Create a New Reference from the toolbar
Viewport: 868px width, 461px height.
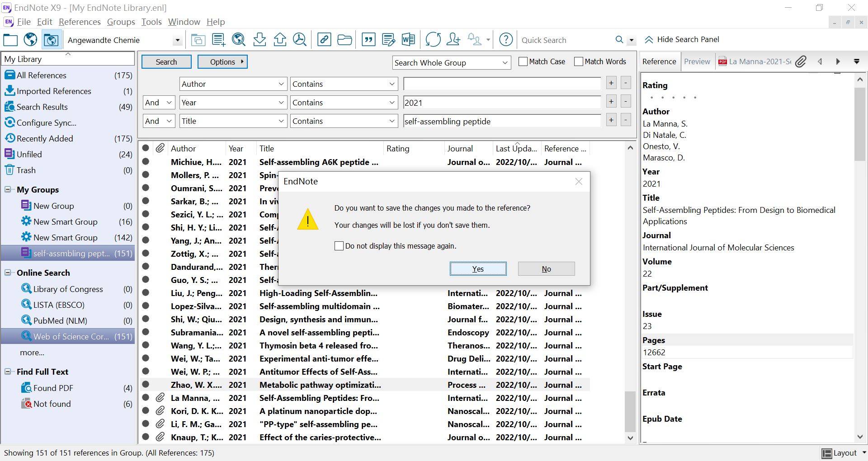[x=219, y=40]
